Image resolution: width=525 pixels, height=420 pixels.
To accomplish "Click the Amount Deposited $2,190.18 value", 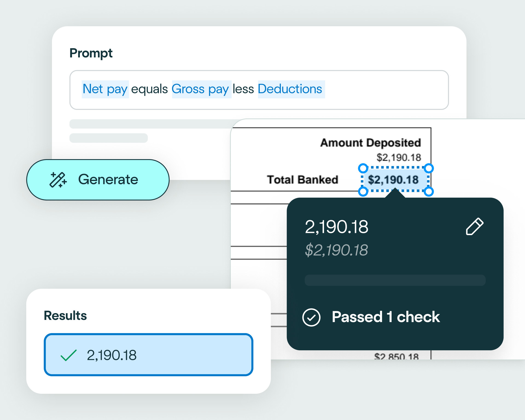I will 398,157.
